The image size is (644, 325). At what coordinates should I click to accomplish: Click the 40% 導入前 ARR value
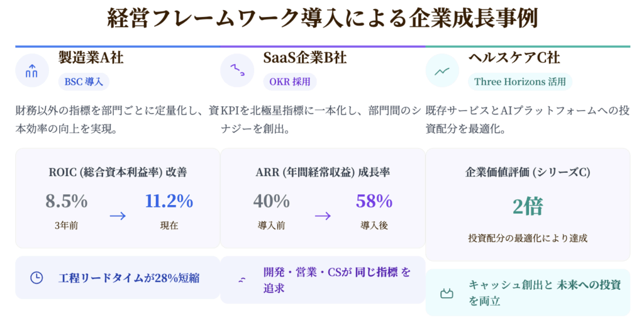coord(271,201)
